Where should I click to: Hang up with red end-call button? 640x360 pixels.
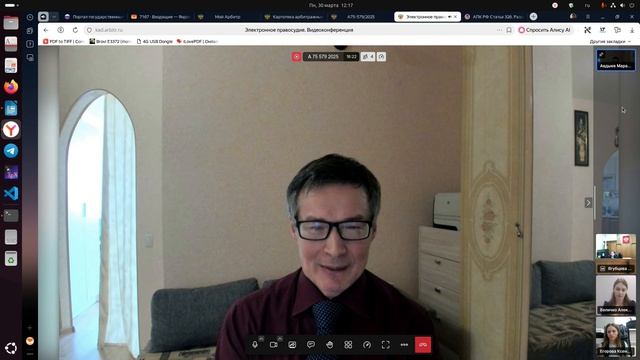423,345
